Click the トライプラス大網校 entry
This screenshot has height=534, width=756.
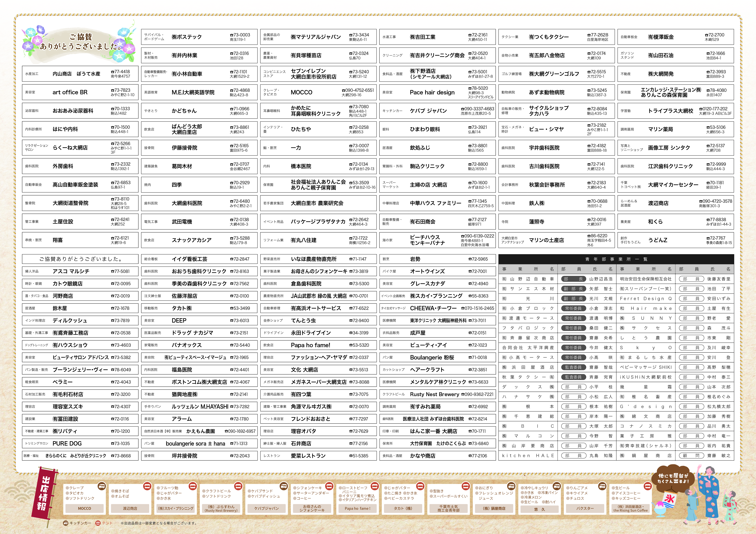click(x=676, y=111)
